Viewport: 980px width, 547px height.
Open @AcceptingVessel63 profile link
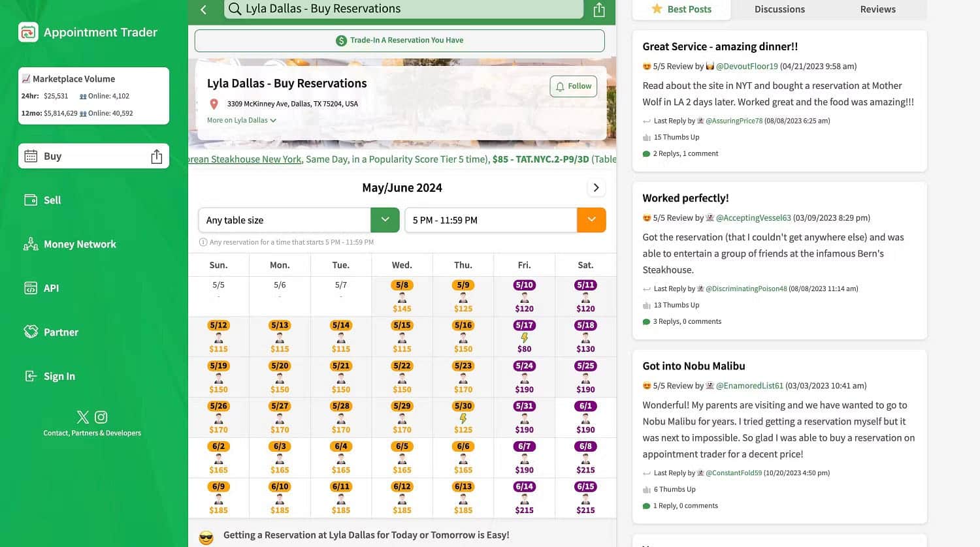tap(753, 217)
